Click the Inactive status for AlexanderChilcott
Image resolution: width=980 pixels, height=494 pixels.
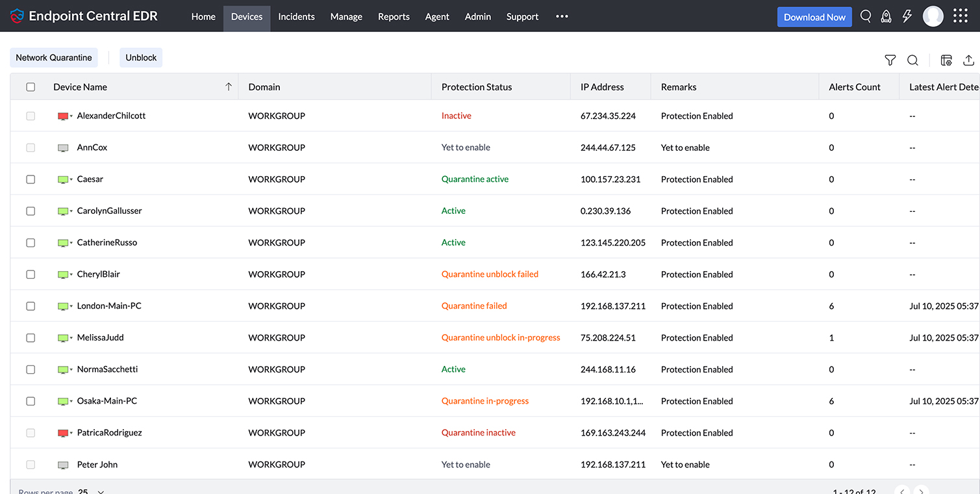[x=457, y=116]
